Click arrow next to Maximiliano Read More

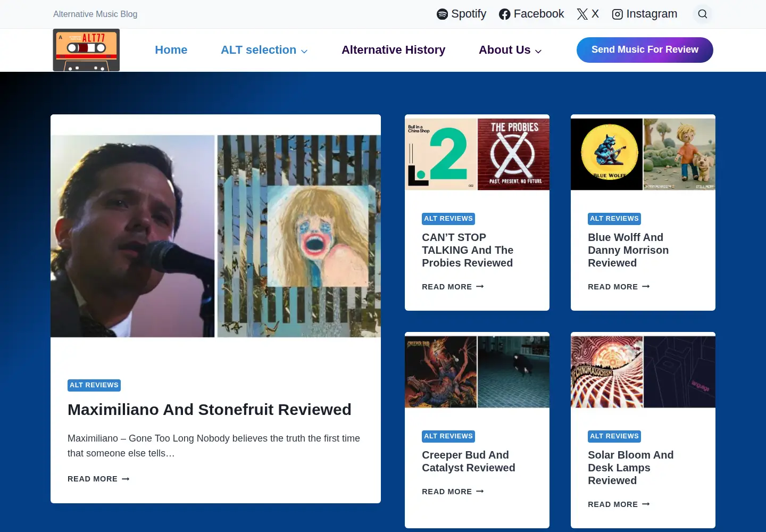coord(126,479)
